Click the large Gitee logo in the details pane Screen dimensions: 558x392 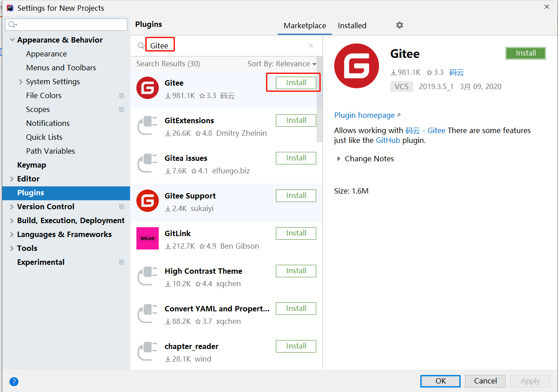click(x=357, y=66)
